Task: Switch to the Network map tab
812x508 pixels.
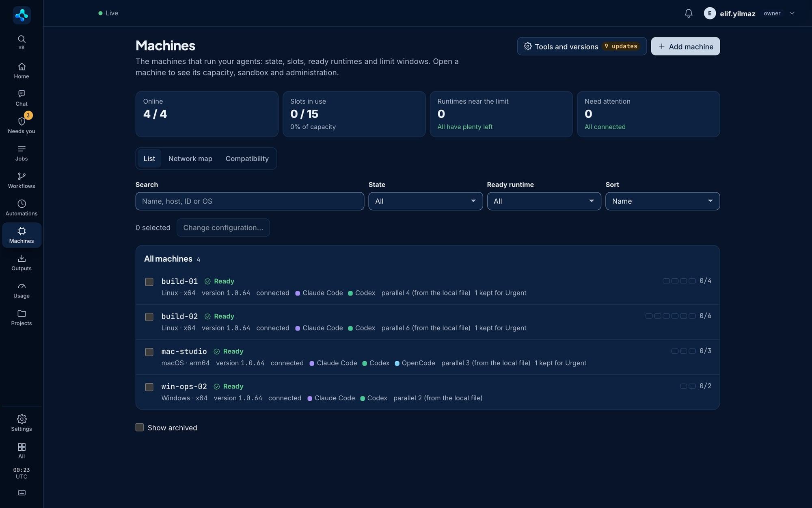Action: click(x=190, y=158)
